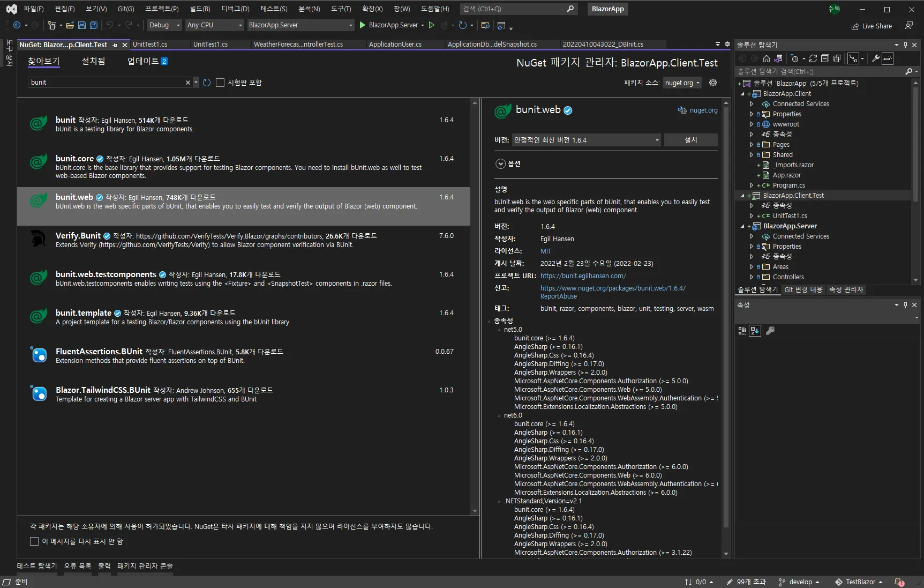Open the bunit.egilhansen.com project URL link

coord(583,276)
